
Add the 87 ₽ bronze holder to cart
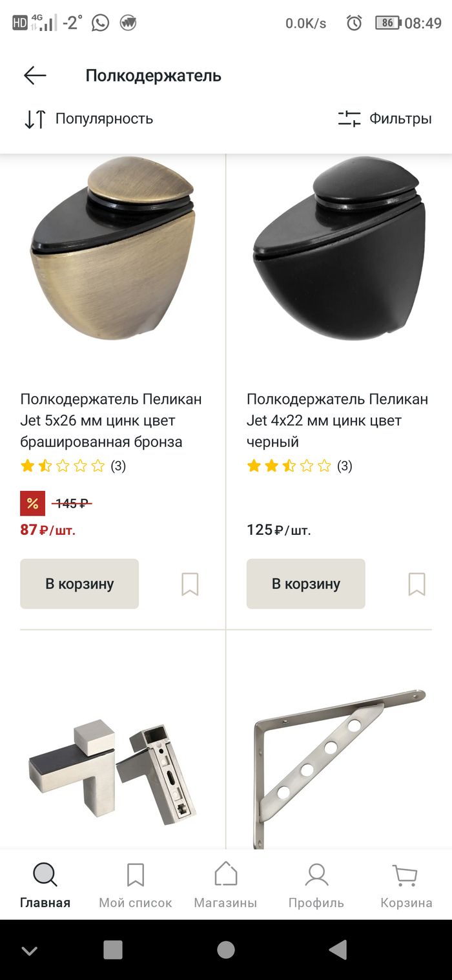pos(79,584)
